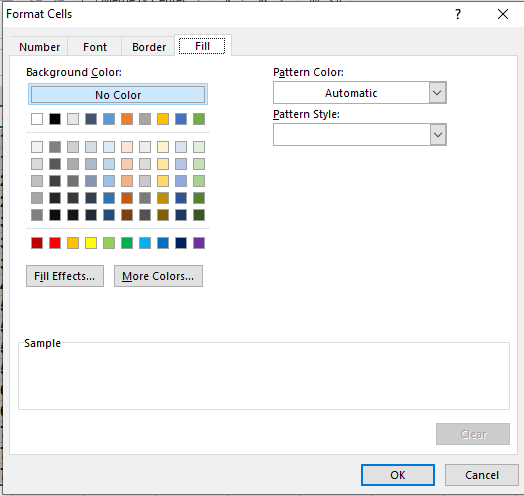Select the No Color background button
This screenshot has width=524, height=496.
pos(118,95)
